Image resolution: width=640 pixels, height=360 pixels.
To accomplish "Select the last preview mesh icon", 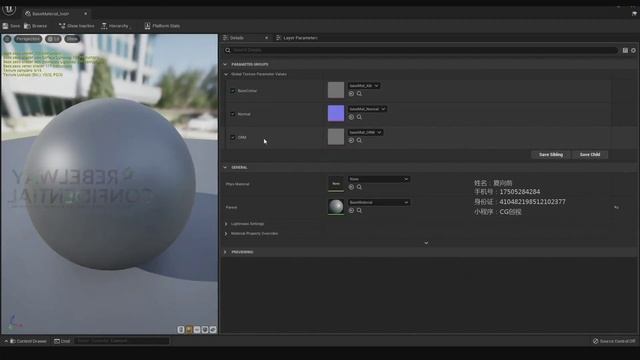I will coord(213,329).
